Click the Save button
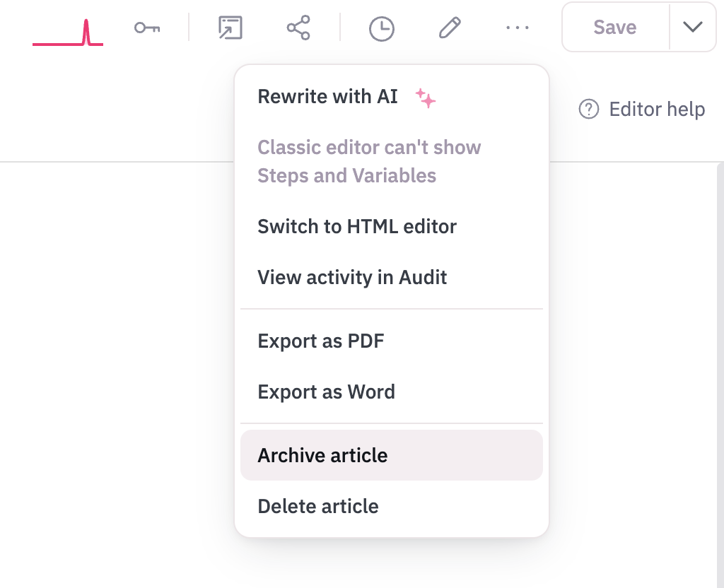This screenshot has width=724, height=588. (615, 28)
